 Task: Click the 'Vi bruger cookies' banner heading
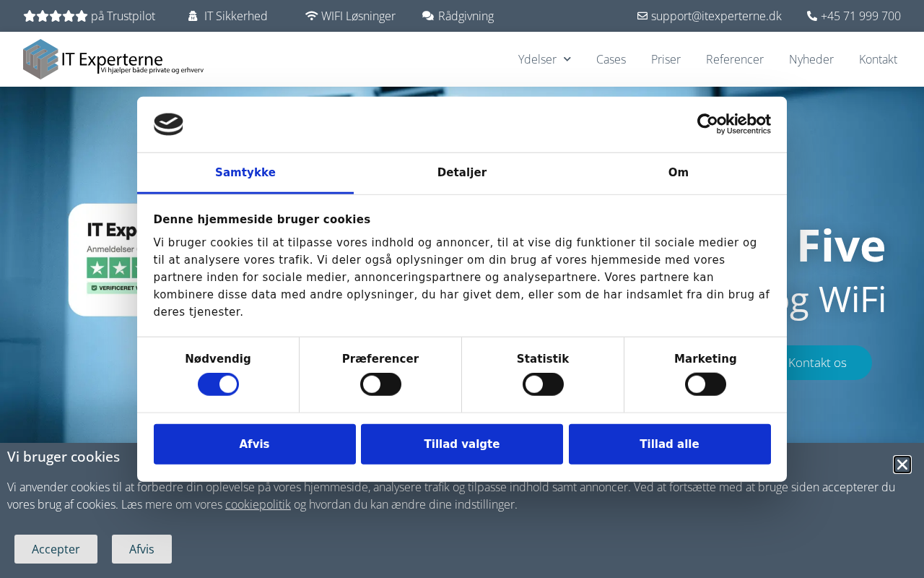pyautogui.click(x=64, y=457)
